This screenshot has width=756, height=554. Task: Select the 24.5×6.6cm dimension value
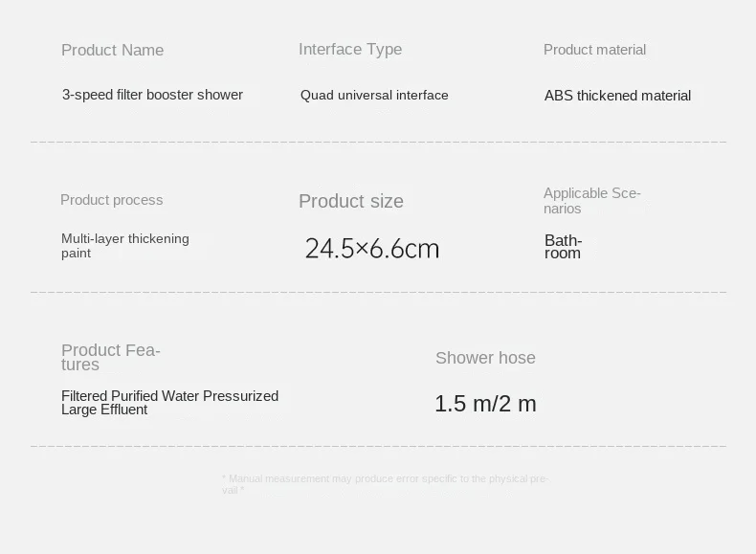pyautogui.click(x=372, y=249)
